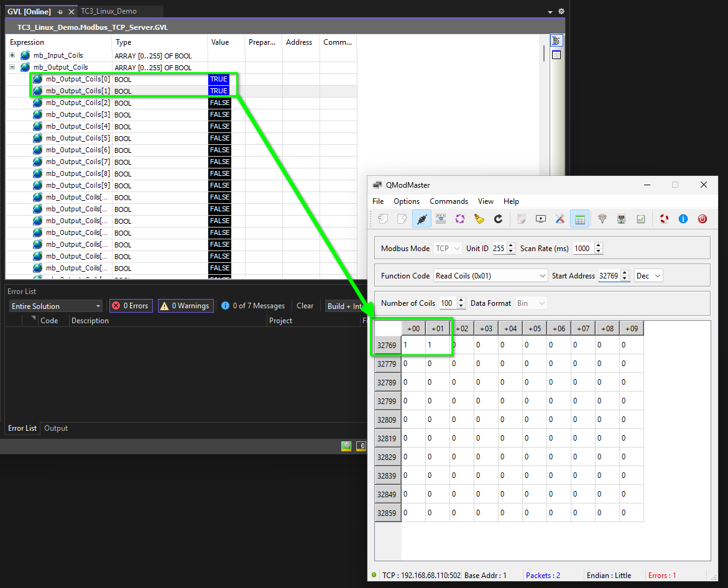The width and height of the screenshot is (728, 588).
Task: Click the Start Address input field
Action: click(x=609, y=276)
